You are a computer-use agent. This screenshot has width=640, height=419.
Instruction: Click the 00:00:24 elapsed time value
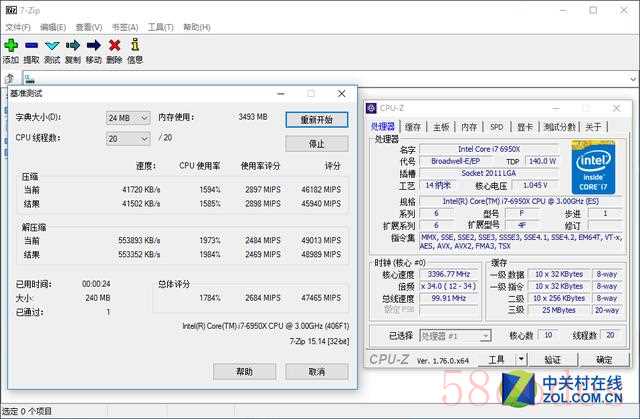click(x=96, y=284)
